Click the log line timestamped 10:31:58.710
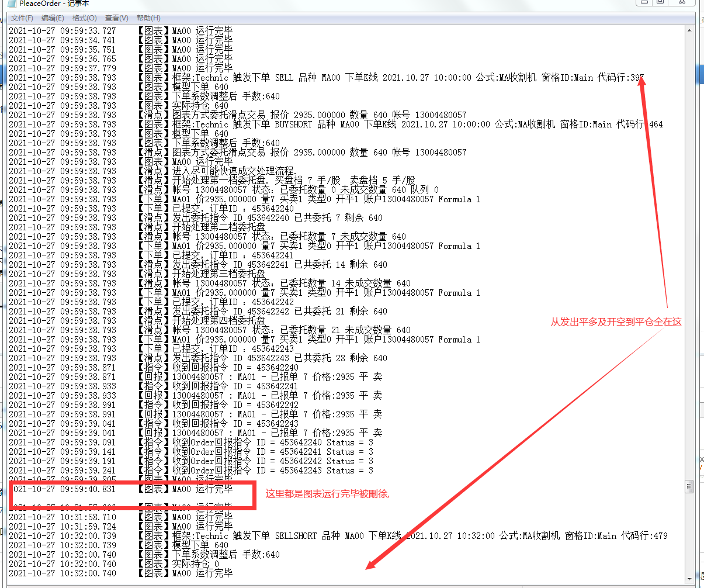Viewport: 704px width, 588px height. (120, 517)
